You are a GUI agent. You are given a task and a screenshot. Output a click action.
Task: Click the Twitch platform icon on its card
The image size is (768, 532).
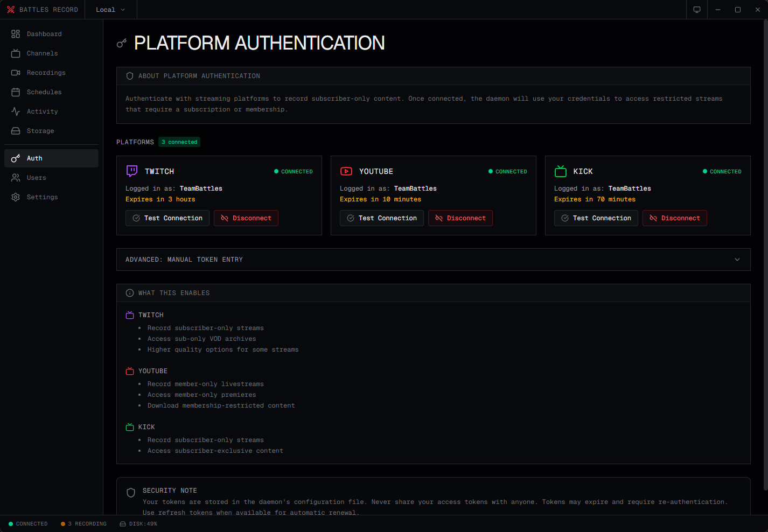pyautogui.click(x=131, y=171)
